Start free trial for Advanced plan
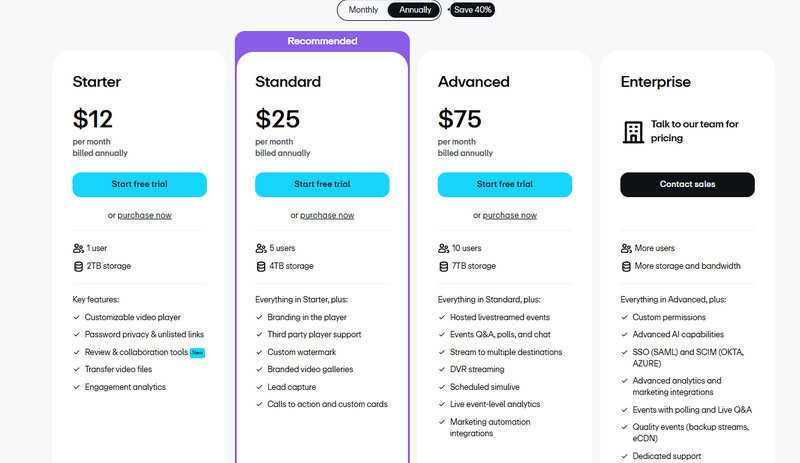This screenshot has width=800, height=463. (505, 184)
